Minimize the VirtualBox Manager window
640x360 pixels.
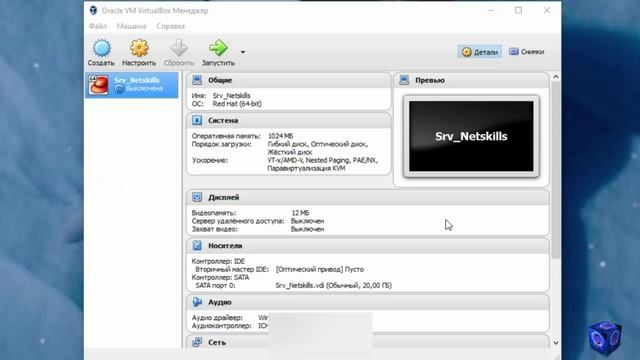tap(491, 10)
